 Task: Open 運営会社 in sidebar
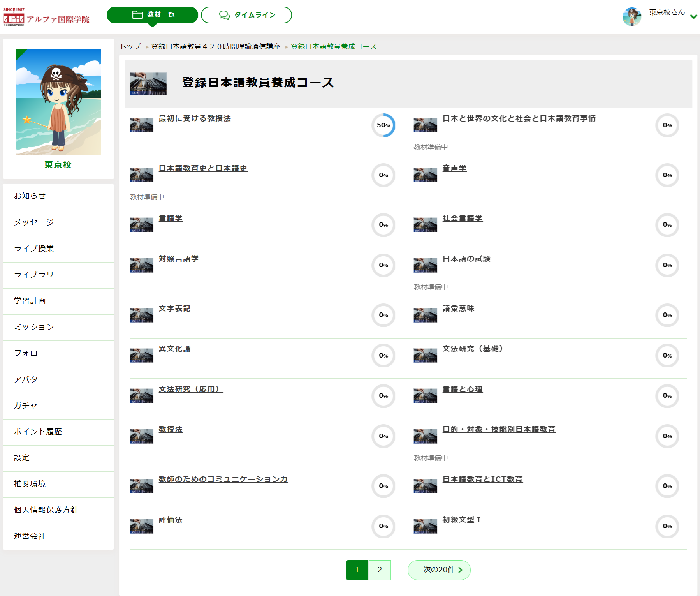[x=58, y=536]
